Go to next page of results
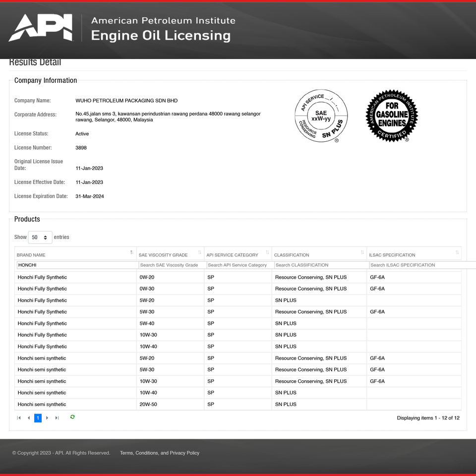 (47, 417)
